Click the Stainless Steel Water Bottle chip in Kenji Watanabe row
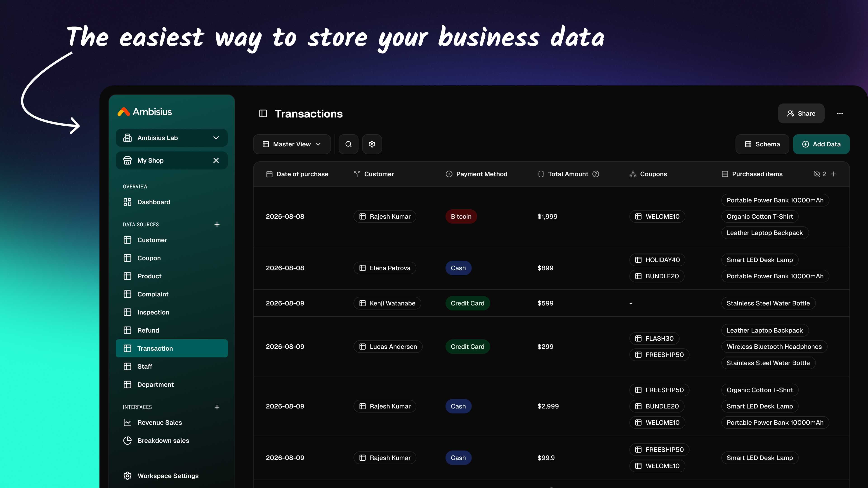Screen dimensions: 868x488 [768, 303]
